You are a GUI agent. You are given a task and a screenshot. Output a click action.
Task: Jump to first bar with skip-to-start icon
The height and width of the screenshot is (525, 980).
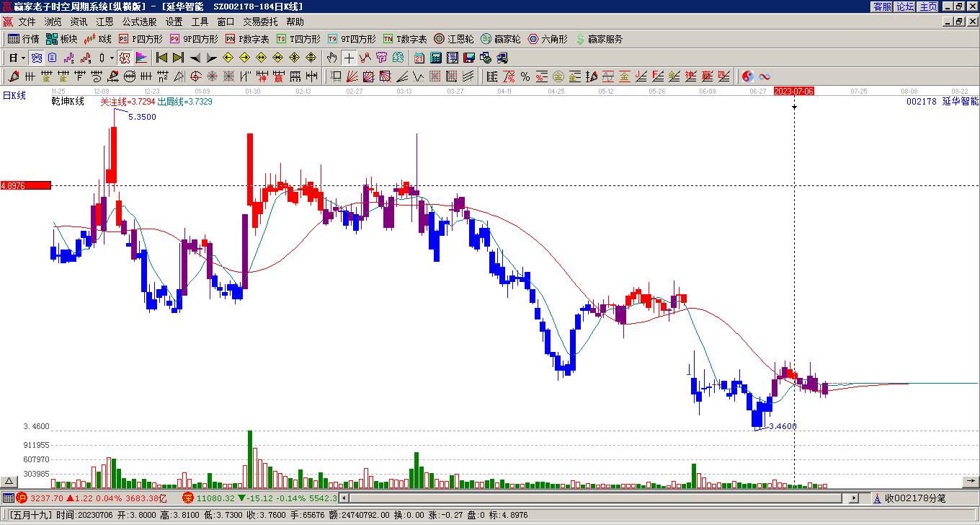pyautogui.click(x=162, y=58)
